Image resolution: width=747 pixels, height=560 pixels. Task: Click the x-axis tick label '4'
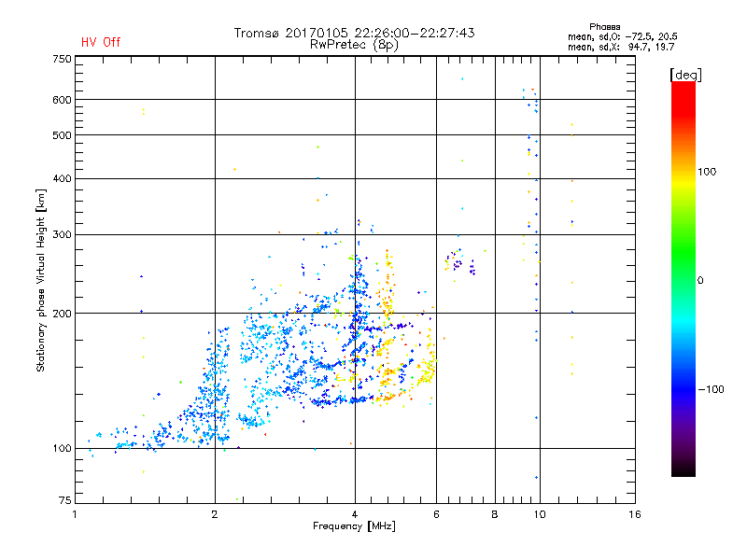point(355,514)
